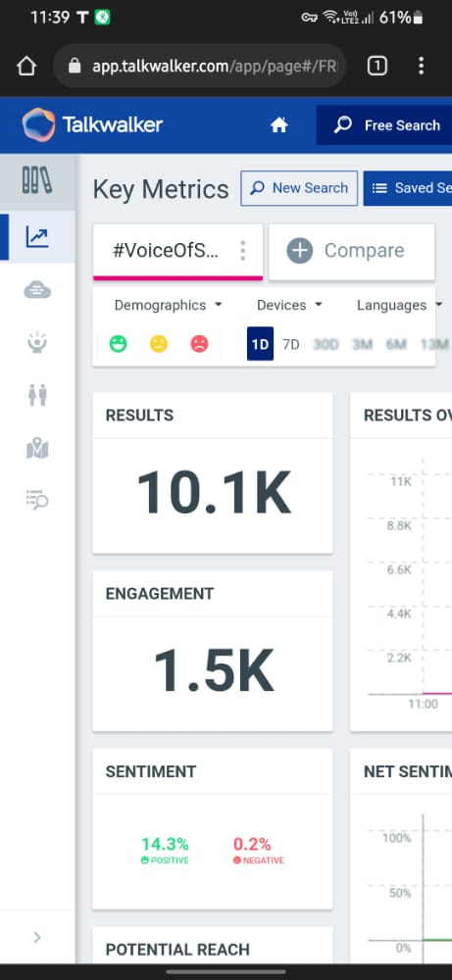Tap the padlock site info icon

click(75, 66)
